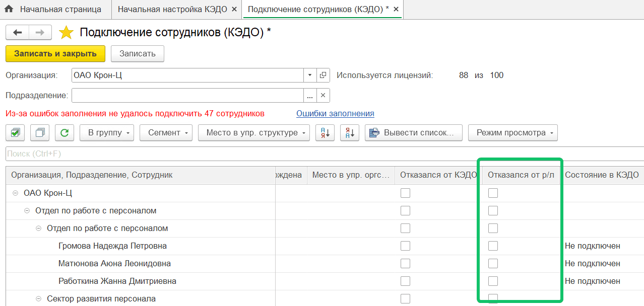
Task: Click Вывести список... button
Action: [414, 133]
